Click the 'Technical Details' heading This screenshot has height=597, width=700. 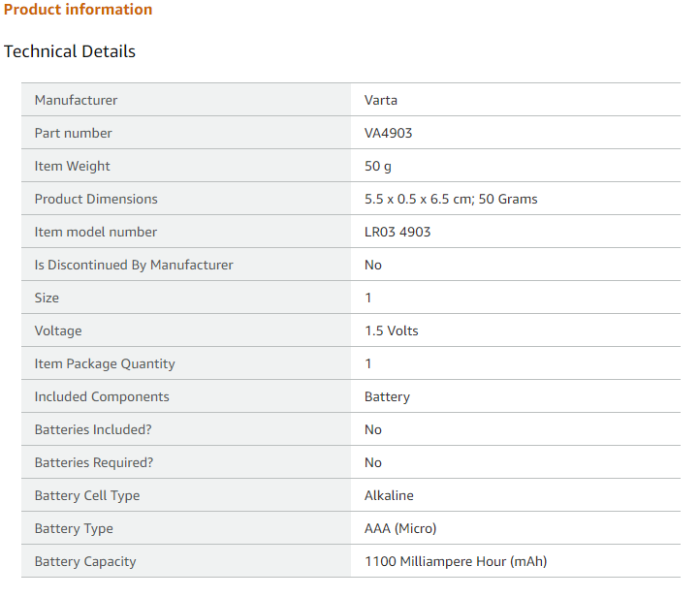click(x=70, y=51)
